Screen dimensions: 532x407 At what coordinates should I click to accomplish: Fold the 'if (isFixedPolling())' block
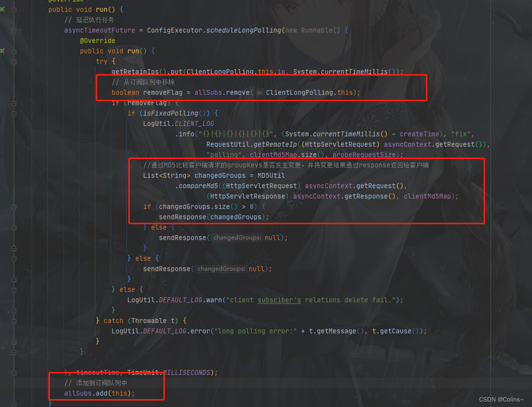point(14,114)
